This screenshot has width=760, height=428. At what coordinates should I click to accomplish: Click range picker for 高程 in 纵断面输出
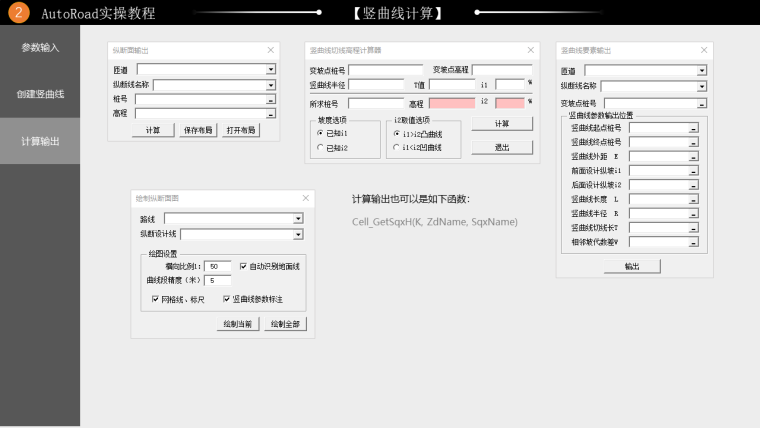point(271,114)
